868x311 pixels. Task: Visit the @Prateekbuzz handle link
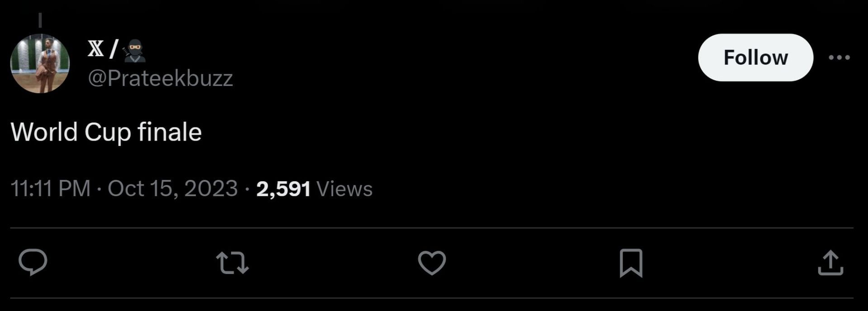tap(160, 78)
